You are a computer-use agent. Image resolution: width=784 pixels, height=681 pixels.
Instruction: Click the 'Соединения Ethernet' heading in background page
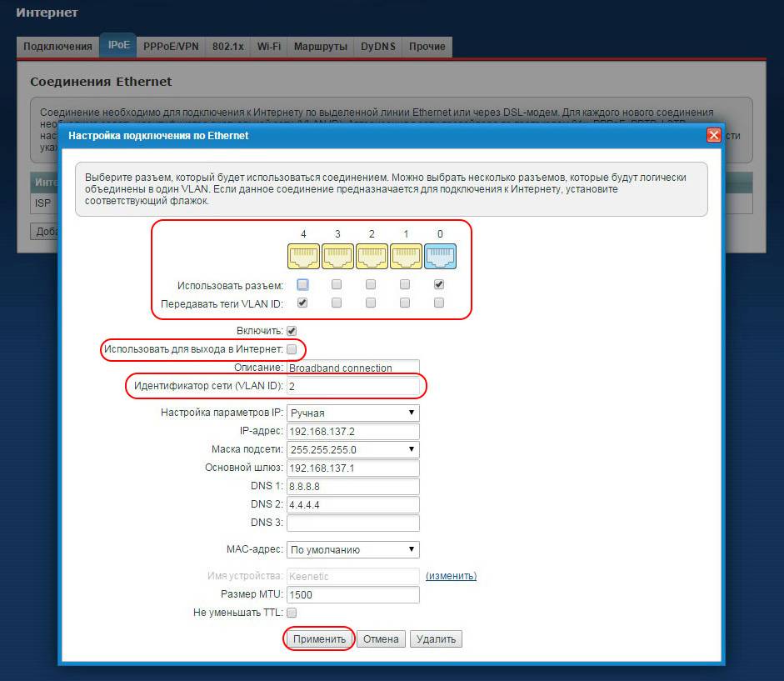[101, 82]
